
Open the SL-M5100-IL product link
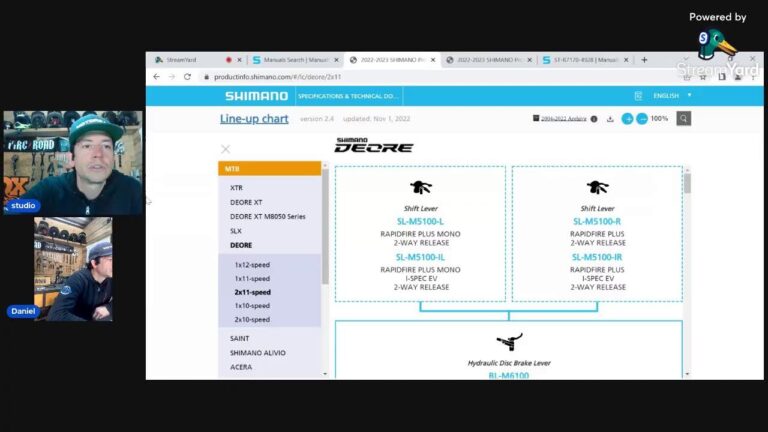(x=420, y=257)
